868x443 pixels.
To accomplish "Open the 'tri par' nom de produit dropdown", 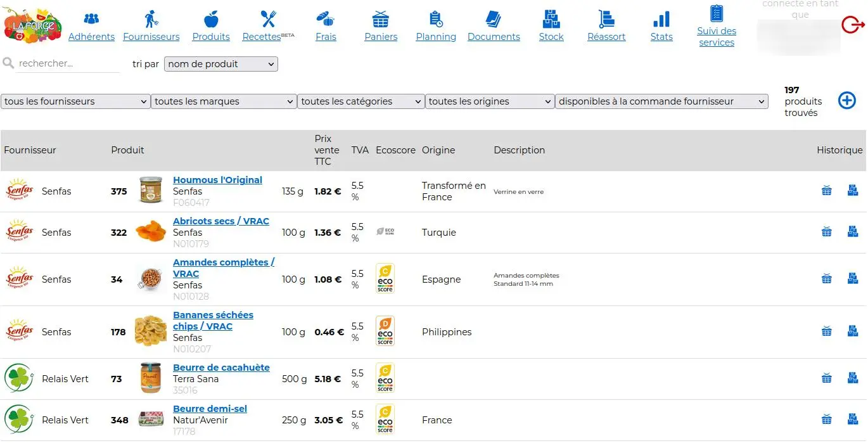I will coord(220,64).
